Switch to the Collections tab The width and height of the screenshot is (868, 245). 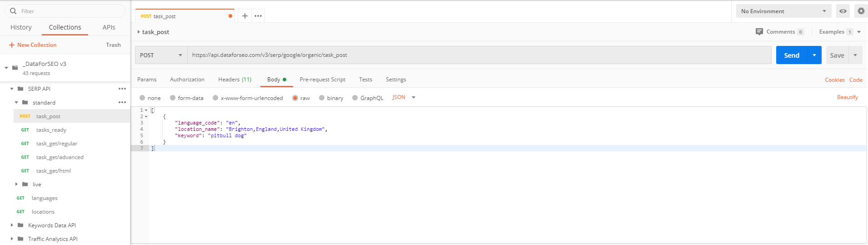(x=65, y=27)
